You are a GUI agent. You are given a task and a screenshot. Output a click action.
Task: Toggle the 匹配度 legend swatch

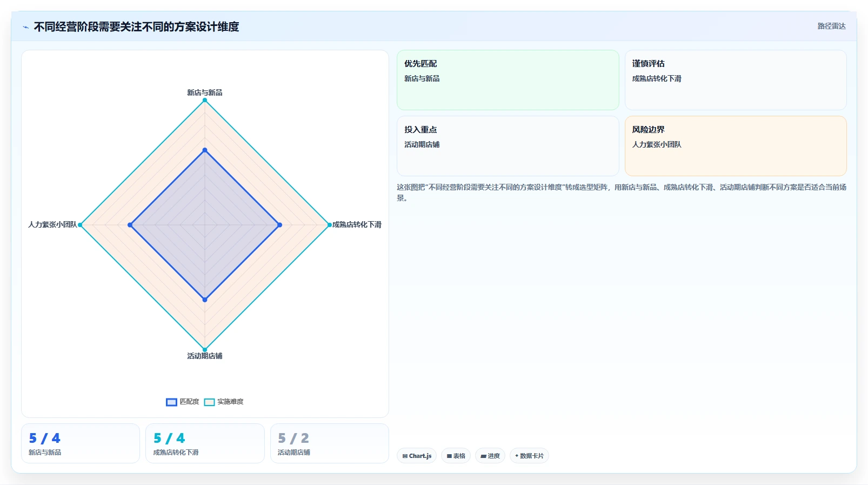click(171, 402)
